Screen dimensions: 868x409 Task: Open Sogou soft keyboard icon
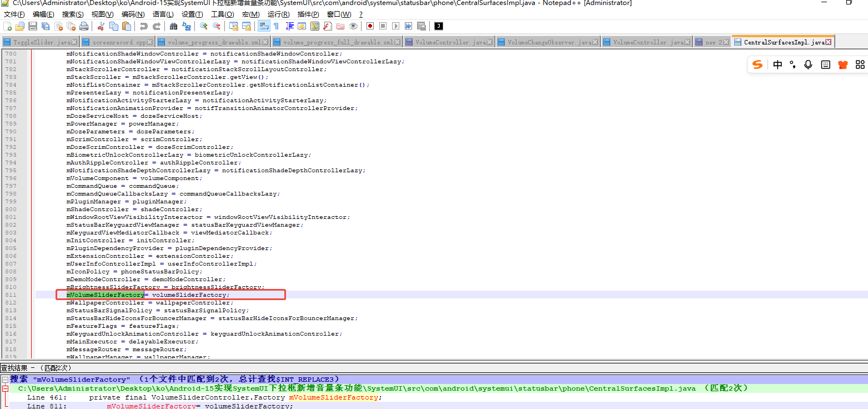[826, 64]
